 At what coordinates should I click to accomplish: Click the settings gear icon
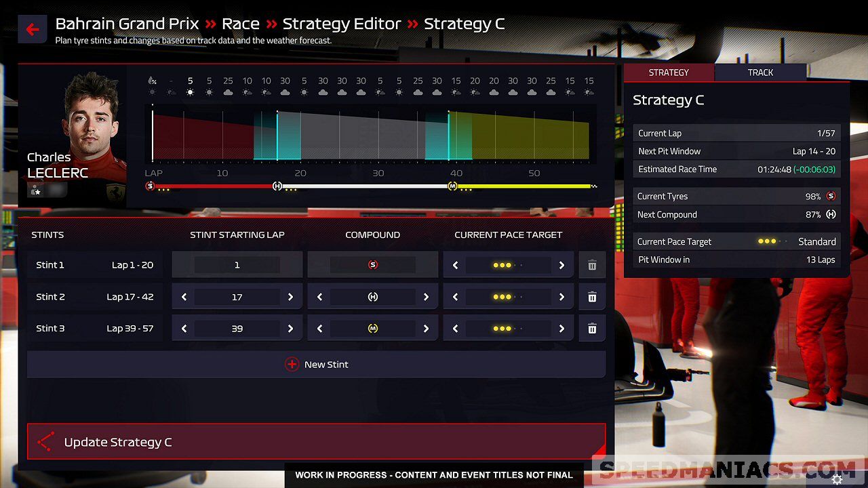coord(837,479)
